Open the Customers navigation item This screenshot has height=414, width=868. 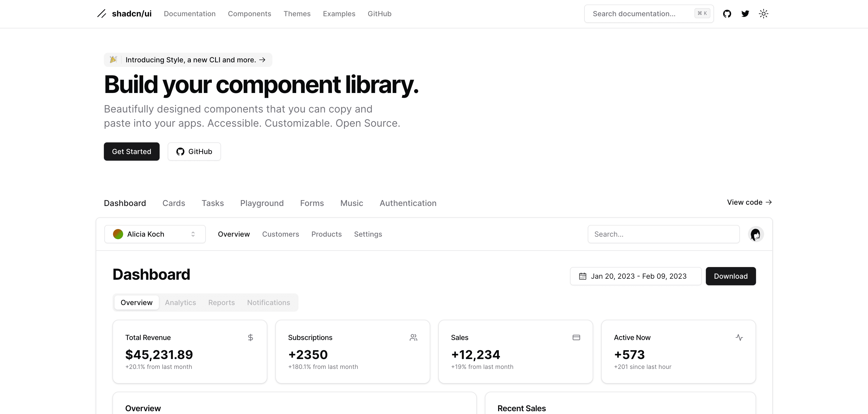point(281,234)
